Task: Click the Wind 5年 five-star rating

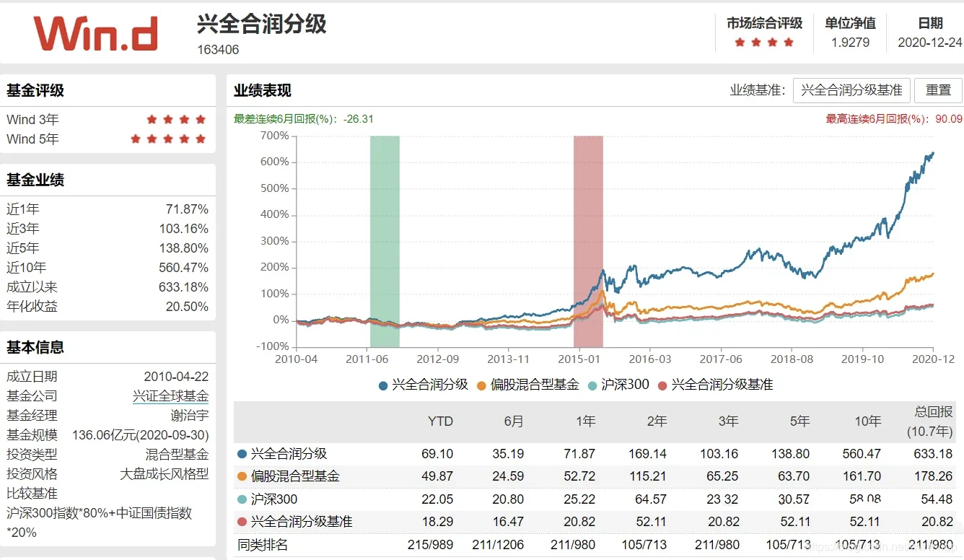Action: [168, 139]
